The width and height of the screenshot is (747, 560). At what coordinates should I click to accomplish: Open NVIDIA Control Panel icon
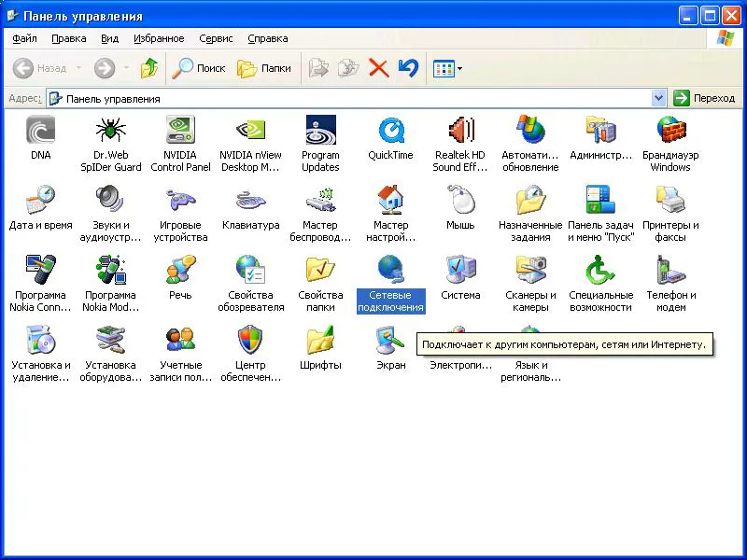pos(180,143)
